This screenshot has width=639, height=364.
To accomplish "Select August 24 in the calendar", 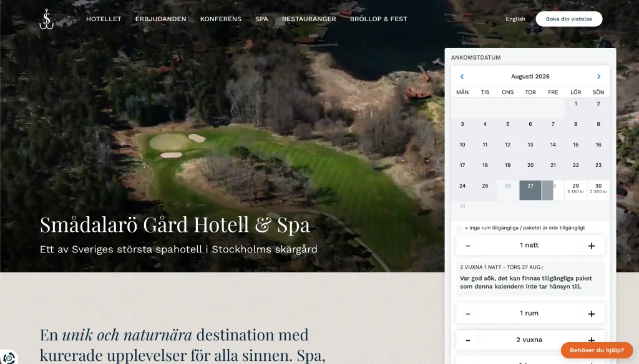I will point(462,190).
